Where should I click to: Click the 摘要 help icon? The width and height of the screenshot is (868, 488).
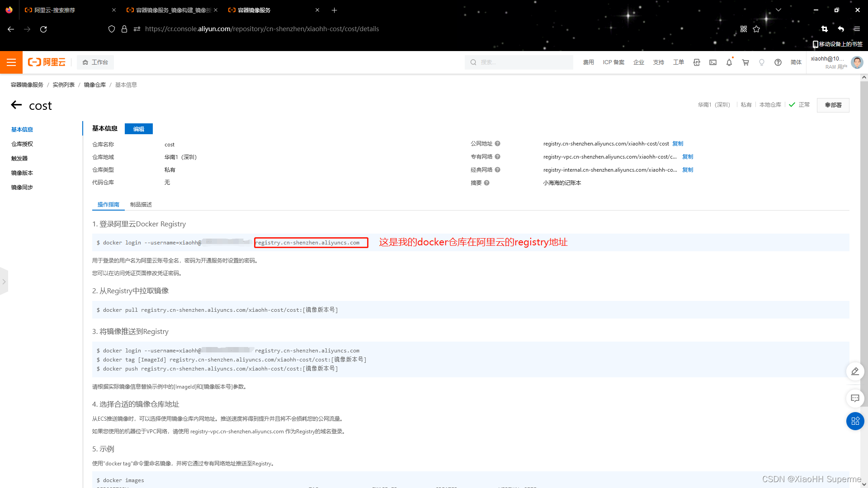coord(486,183)
